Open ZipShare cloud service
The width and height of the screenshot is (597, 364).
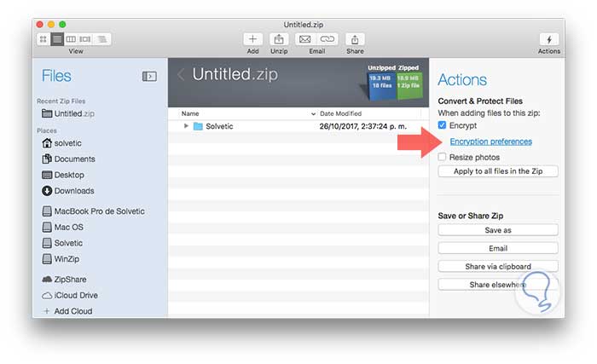[64, 279]
